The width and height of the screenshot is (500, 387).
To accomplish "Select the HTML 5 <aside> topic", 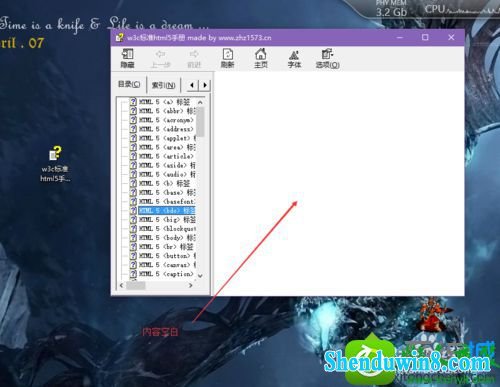I will point(162,165).
